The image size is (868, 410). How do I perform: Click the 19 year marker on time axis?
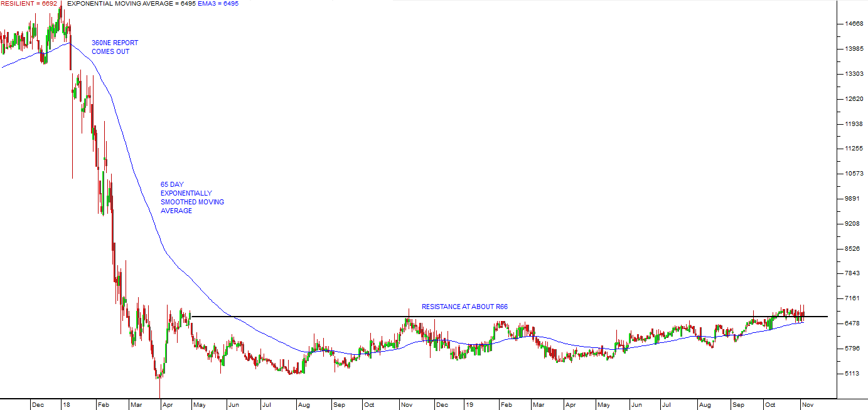(x=470, y=405)
